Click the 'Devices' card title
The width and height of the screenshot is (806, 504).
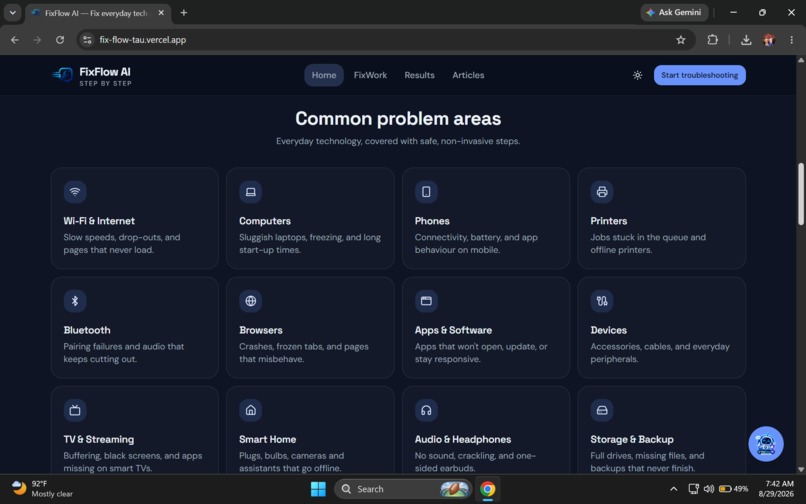tap(609, 330)
